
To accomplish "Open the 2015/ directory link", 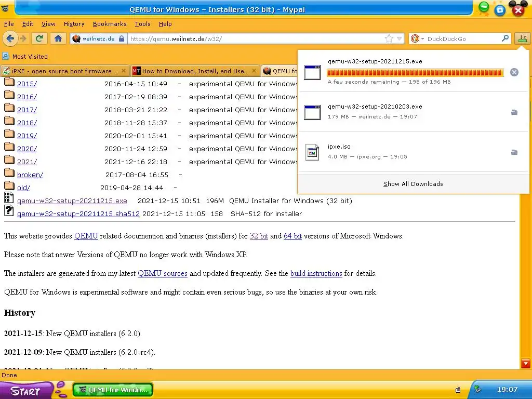I will pos(27,84).
